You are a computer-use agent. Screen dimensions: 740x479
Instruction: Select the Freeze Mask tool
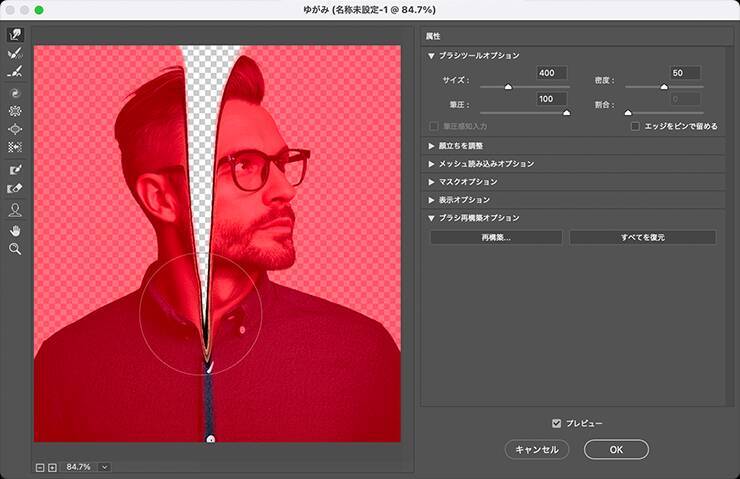pyautogui.click(x=15, y=170)
